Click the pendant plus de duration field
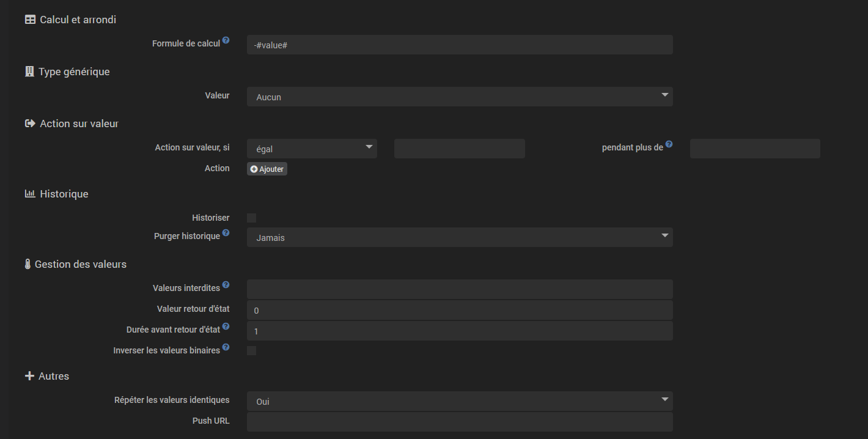Image resolution: width=868 pixels, height=439 pixels. [x=755, y=149]
